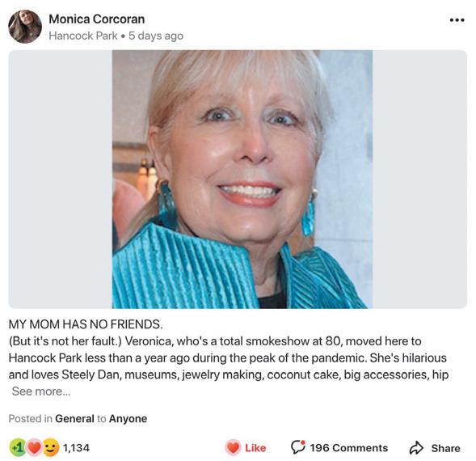This screenshot has height=461, width=476.
Task: Expand the post with See more
Action: (41, 391)
